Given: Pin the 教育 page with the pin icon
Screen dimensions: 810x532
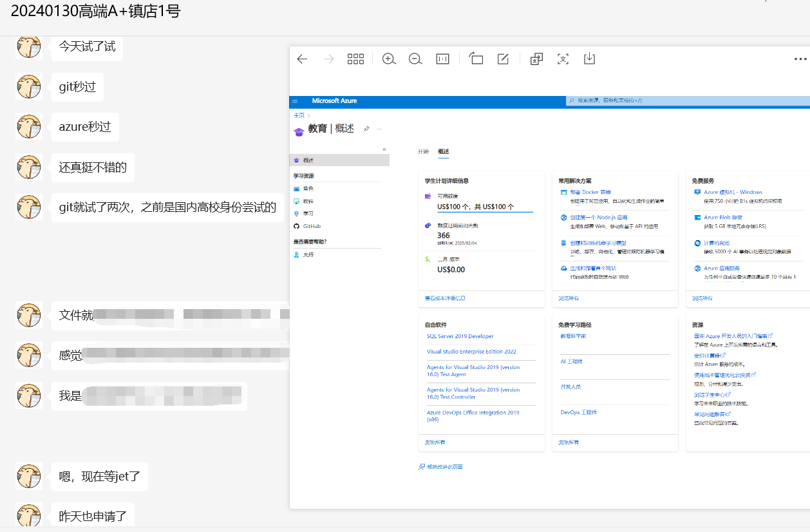Looking at the screenshot, I should (366, 129).
